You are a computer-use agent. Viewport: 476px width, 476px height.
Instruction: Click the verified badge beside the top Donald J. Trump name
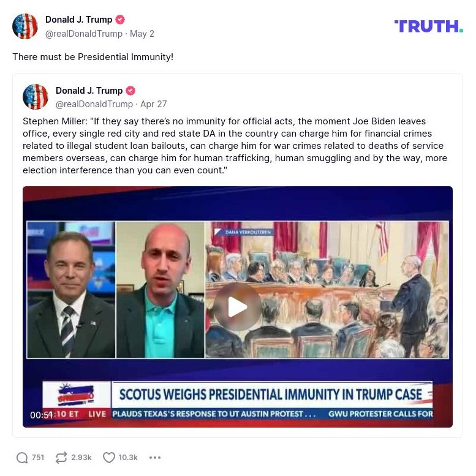120,20
